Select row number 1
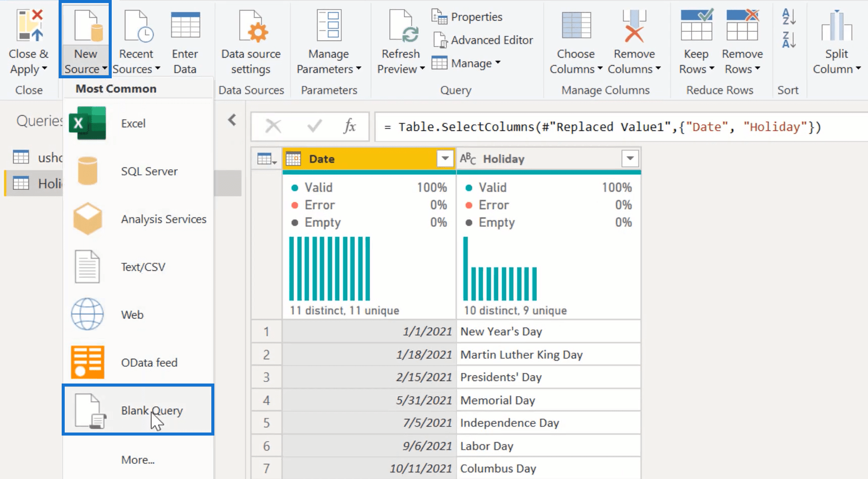868x479 pixels. [266, 331]
